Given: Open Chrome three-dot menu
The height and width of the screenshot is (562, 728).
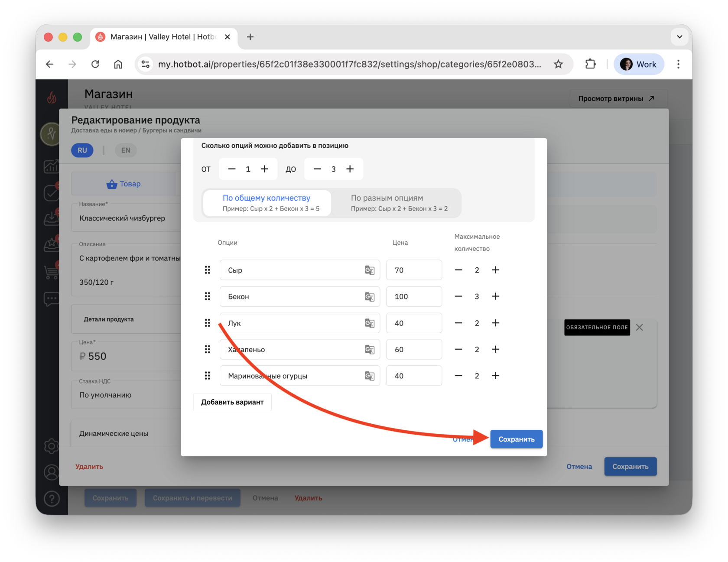Looking at the screenshot, I should tap(678, 64).
